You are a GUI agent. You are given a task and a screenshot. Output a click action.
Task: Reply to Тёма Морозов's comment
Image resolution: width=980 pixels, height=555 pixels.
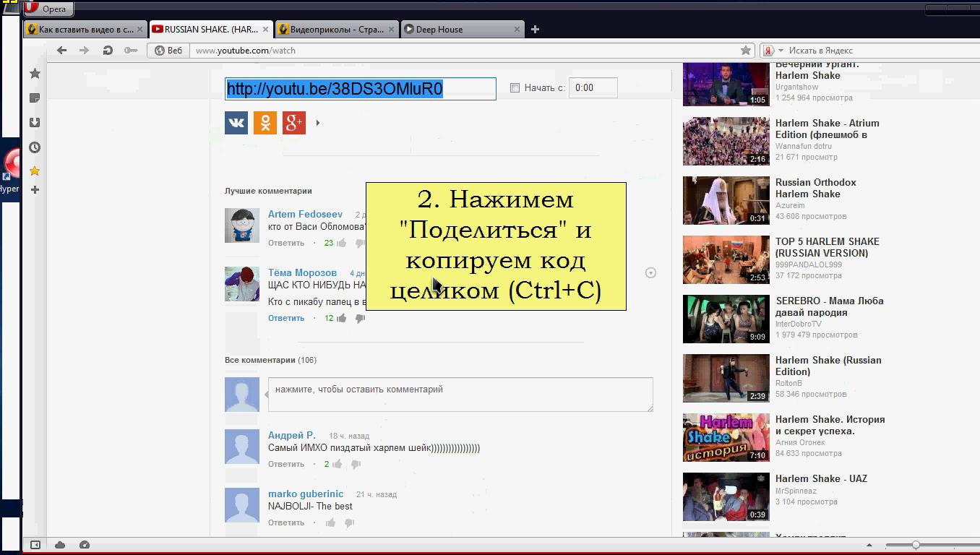[x=286, y=318]
